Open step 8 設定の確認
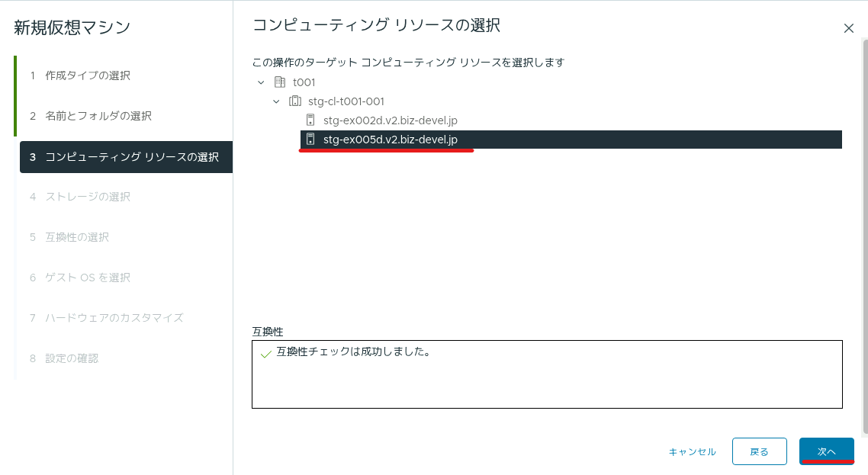868x475 pixels. pos(64,358)
